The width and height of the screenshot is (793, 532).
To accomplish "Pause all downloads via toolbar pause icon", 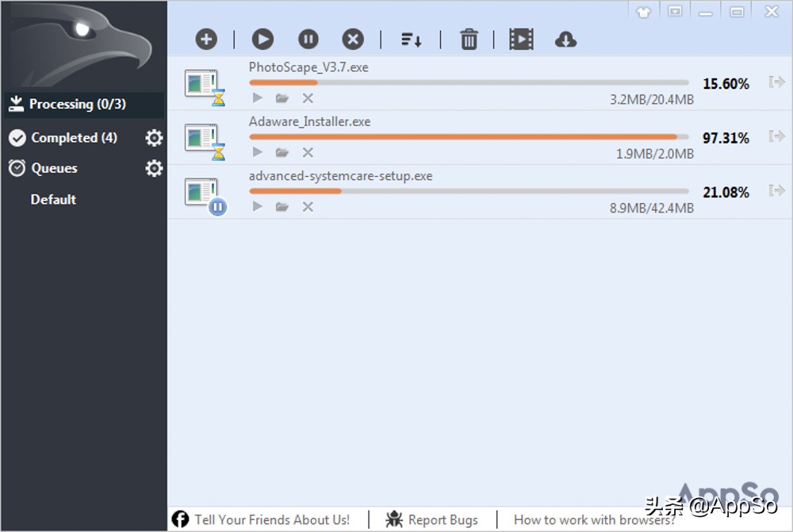I will pyautogui.click(x=308, y=39).
